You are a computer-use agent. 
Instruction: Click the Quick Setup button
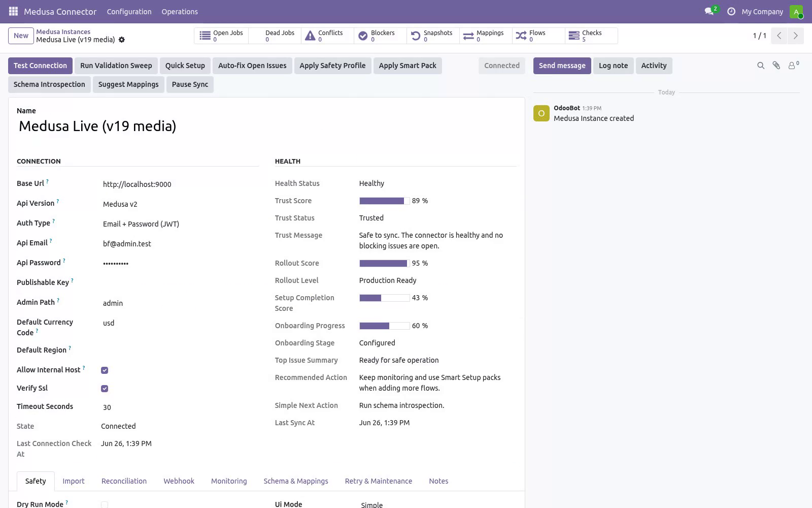(x=185, y=66)
